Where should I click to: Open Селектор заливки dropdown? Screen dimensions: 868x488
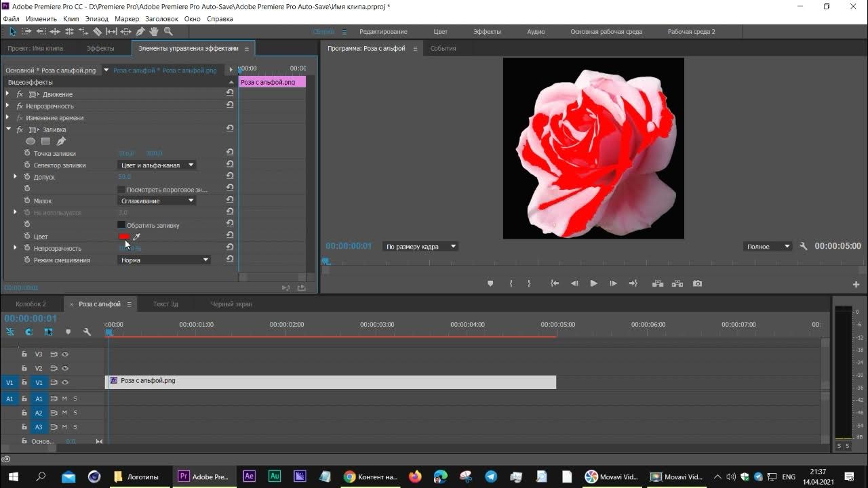pos(157,165)
